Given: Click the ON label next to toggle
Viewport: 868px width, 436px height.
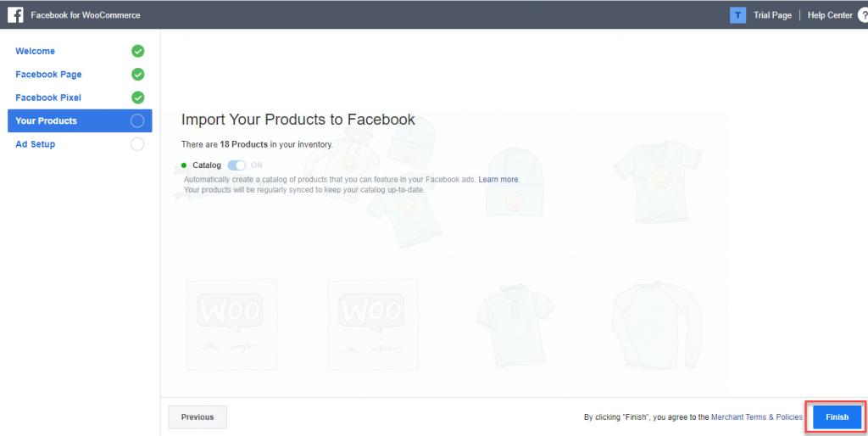Looking at the screenshot, I should coord(256,165).
